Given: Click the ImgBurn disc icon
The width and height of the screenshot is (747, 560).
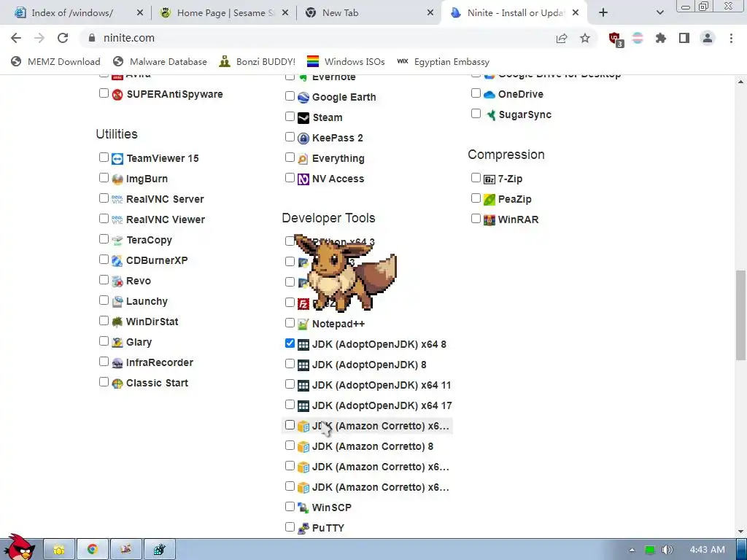Looking at the screenshot, I should (117, 179).
